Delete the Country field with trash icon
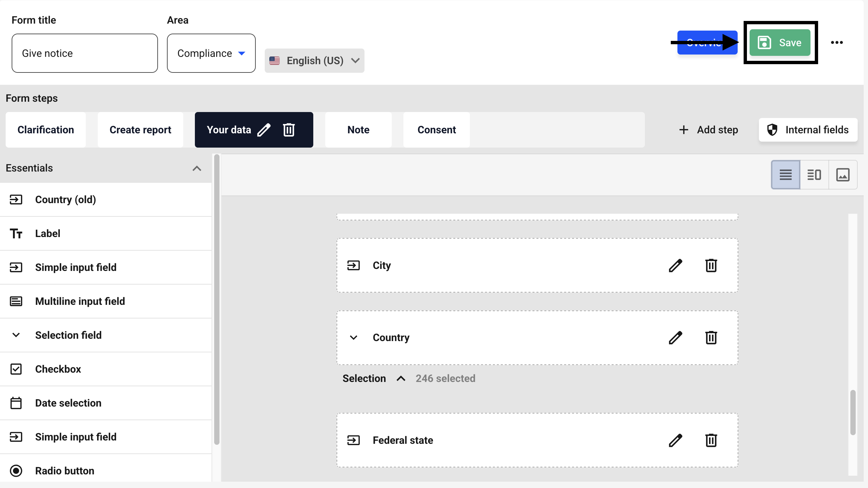The height and width of the screenshot is (488, 868). [x=711, y=338]
